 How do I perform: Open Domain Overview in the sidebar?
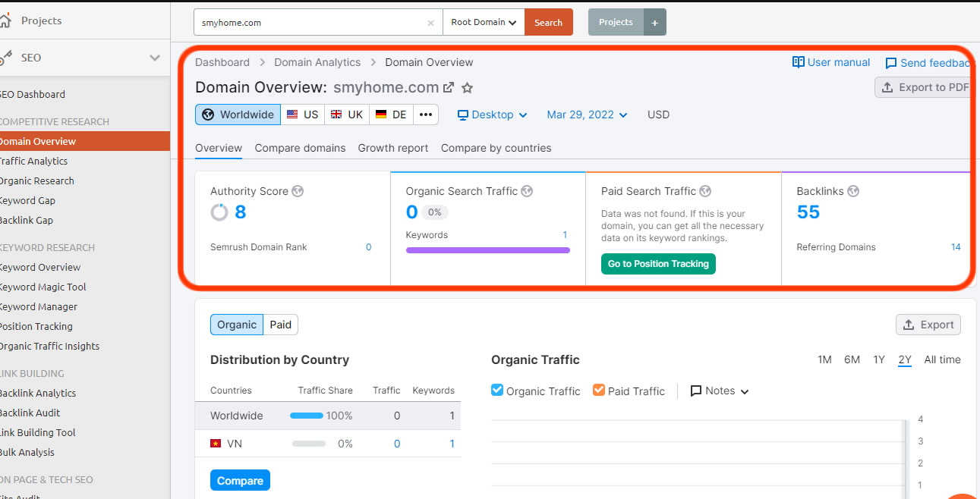point(85,141)
